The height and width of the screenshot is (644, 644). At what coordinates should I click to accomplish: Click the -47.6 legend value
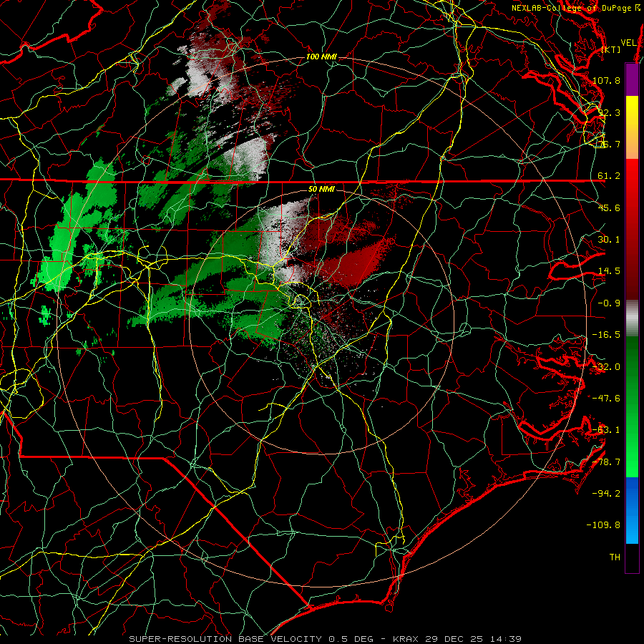point(606,399)
